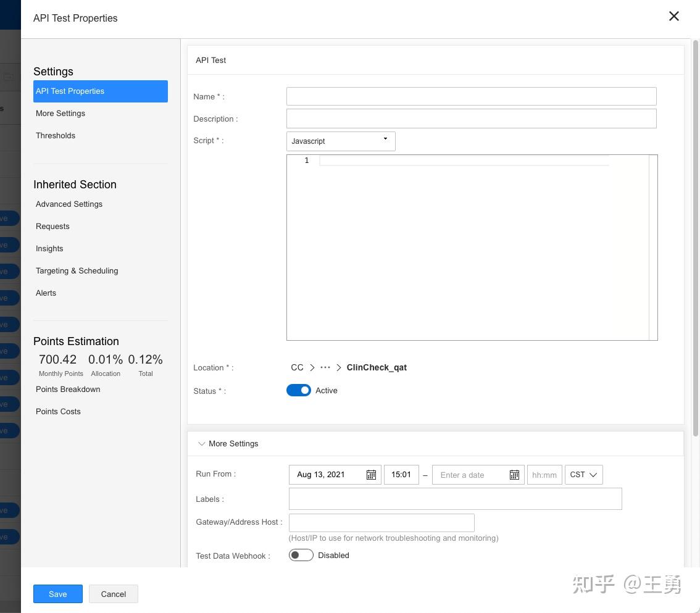The height and width of the screenshot is (613, 700).
Task: Click the ellipsis in the Location breadcrumb
Action: [325, 367]
